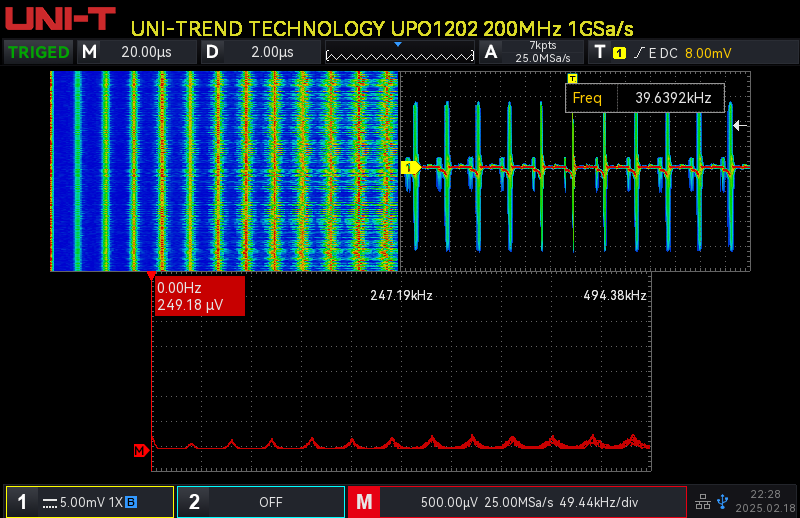Open acquisition A 7kpts 25.0MSa/s settings

[532, 52]
